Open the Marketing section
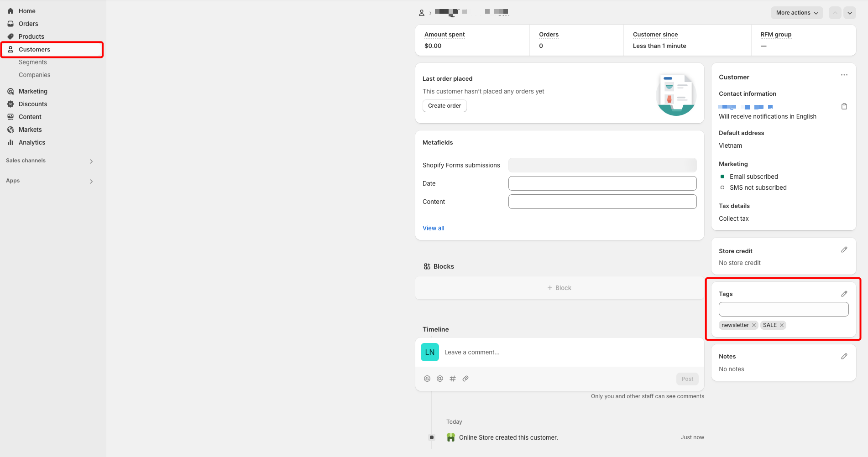 tap(33, 91)
